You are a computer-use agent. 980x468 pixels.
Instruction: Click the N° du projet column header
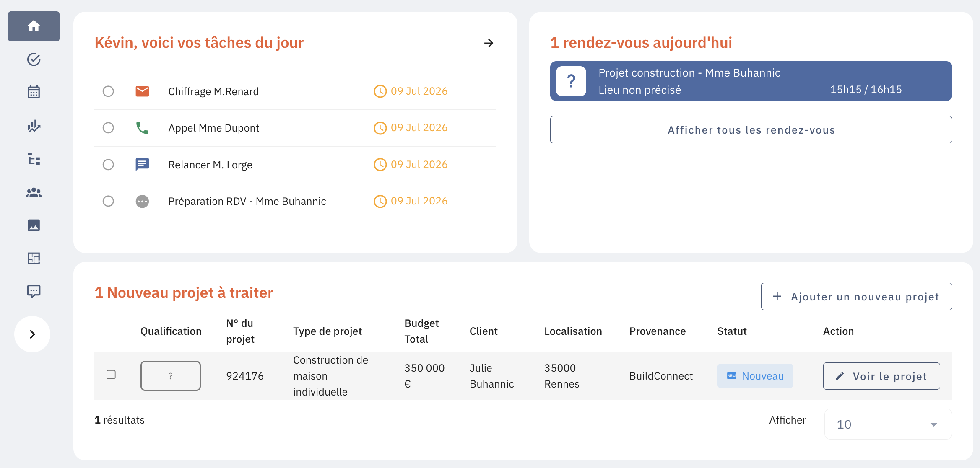pyautogui.click(x=240, y=331)
